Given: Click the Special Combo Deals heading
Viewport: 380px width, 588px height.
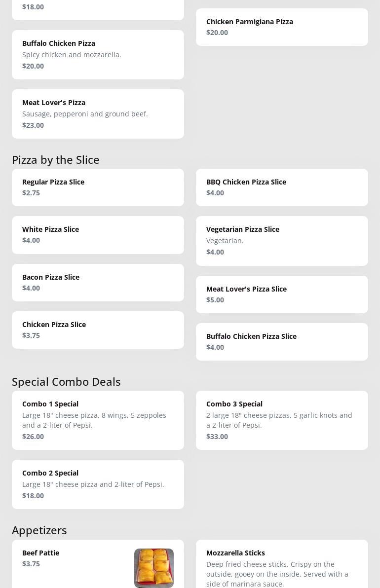Looking at the screenshot, I should tap(67, 382).
